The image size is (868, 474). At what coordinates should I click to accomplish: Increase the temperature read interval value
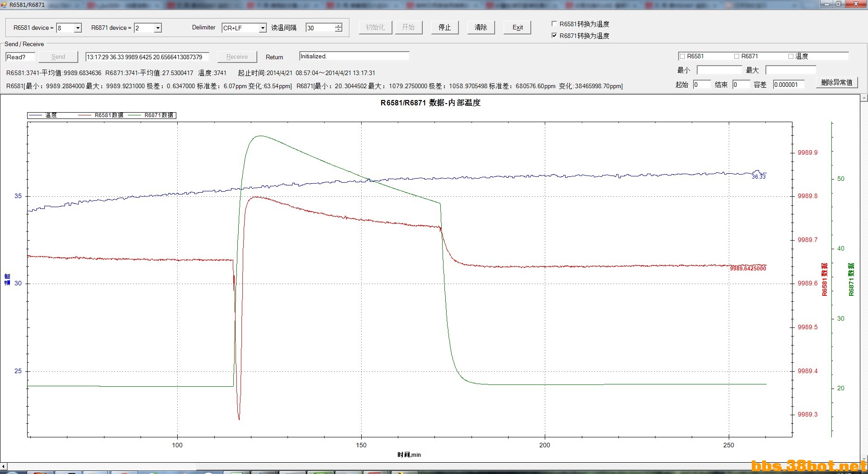pyautogui.click(x=338, y=26)
